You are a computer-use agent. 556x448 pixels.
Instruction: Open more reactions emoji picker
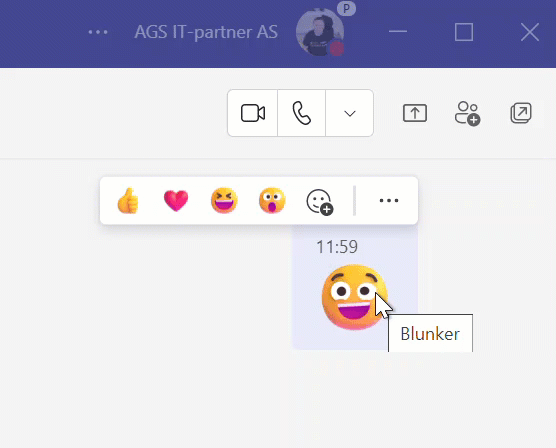coord(319,201)
